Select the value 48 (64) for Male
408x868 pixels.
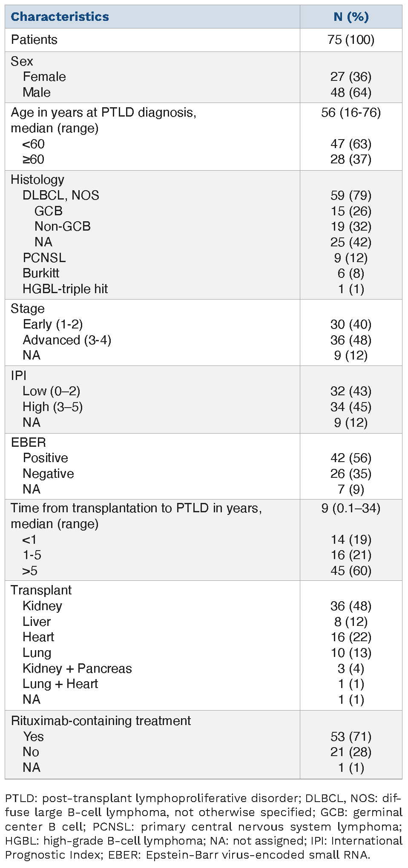click(351, 92)
